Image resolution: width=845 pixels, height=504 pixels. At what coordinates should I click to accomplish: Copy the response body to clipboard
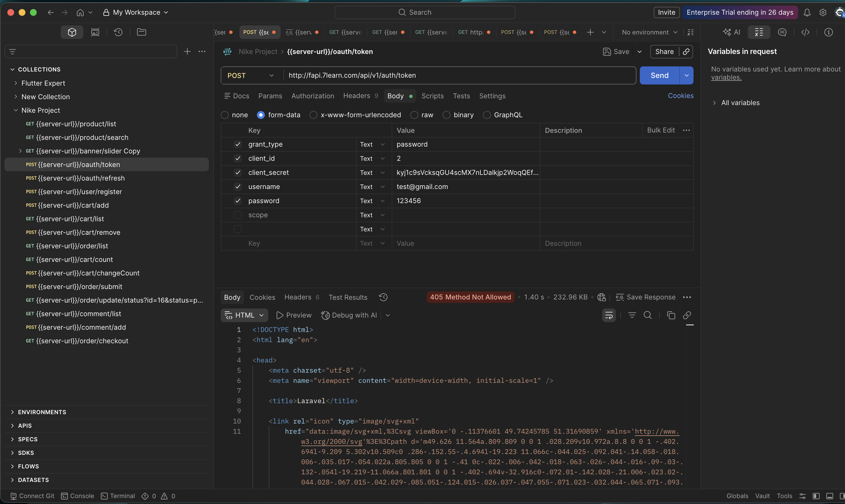tap(671, 315)
